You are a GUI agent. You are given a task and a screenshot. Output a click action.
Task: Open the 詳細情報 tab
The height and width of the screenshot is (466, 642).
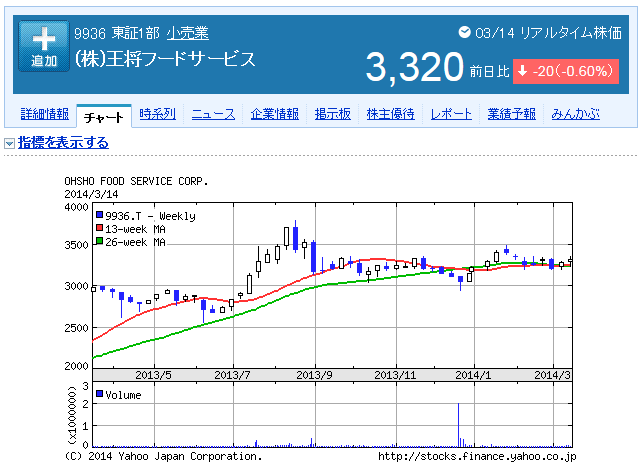click(45, 114)
